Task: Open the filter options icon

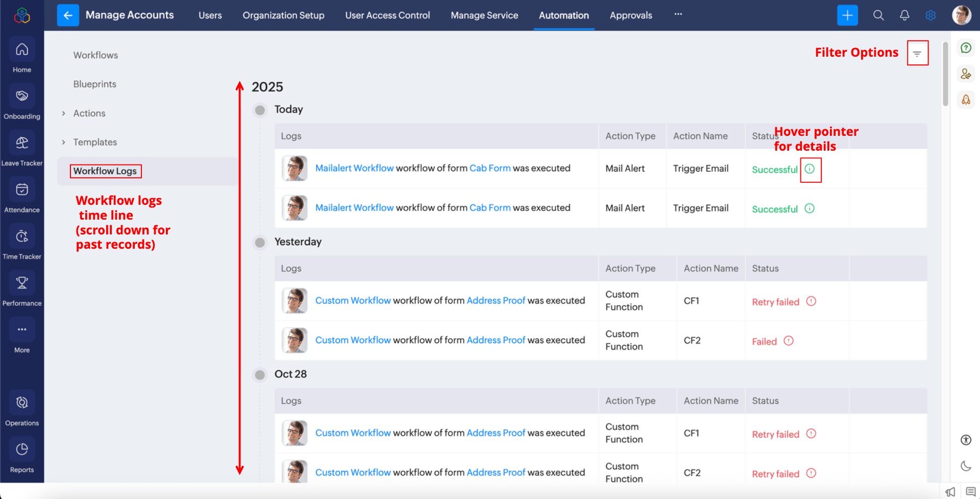Action: pyautogui.click(x=917, y=54)
